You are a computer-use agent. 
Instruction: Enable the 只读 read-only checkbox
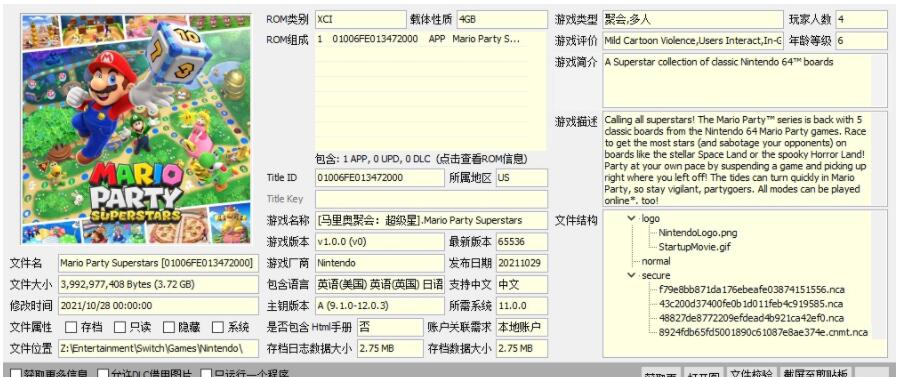pyautogui.click(x=119, y=327)
